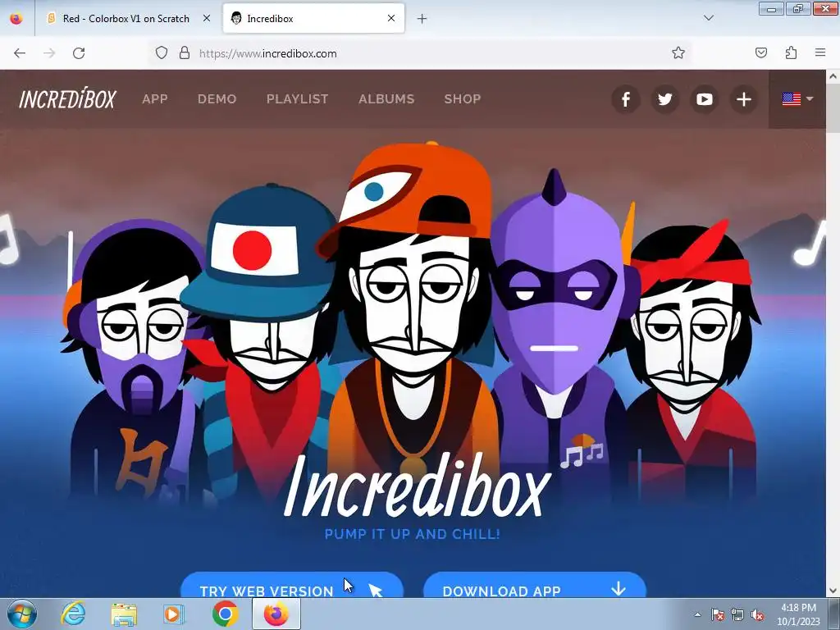Open Windows Explorer folder in taskbar
The height and width of the screenshot is (630, 840).
[124, 614]
